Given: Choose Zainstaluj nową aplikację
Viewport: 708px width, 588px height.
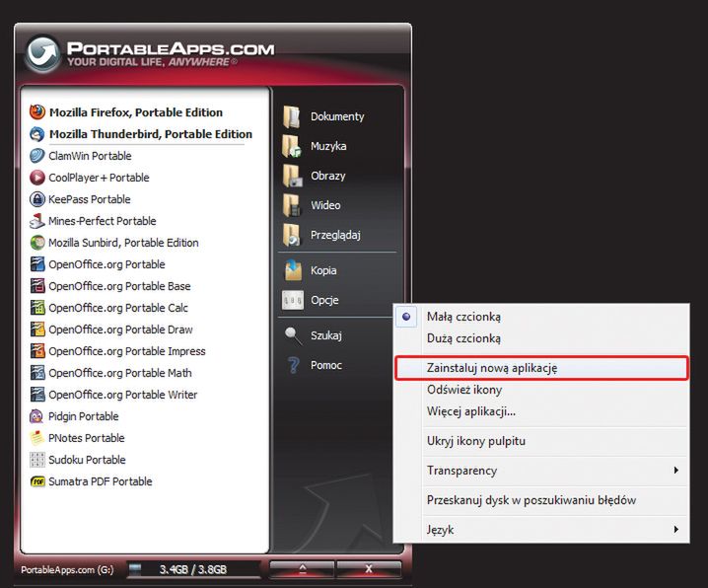Looking at the screenshot, I should click(x=541, y=368).
